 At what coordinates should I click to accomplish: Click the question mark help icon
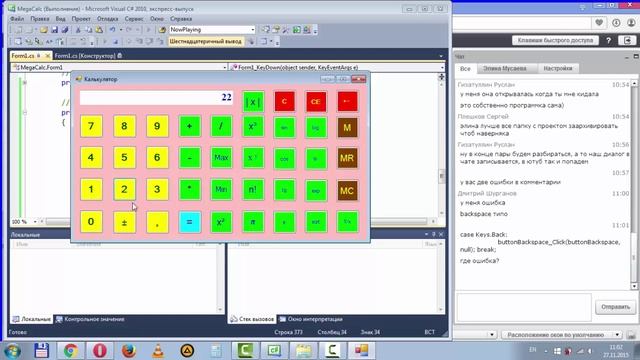click(609, 40)
